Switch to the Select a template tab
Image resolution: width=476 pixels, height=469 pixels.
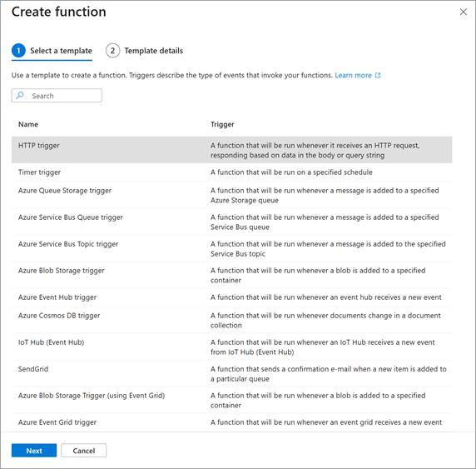52,51
